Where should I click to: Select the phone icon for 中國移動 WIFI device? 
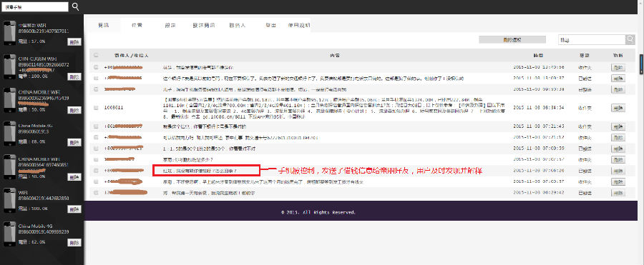click(9, 34)
